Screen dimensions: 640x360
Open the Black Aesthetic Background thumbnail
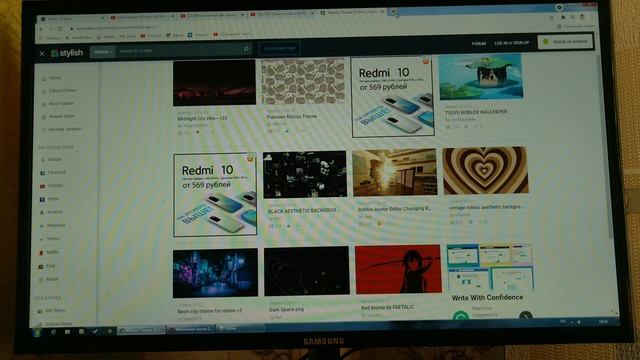pyautogui.click(x=305, y=174)
